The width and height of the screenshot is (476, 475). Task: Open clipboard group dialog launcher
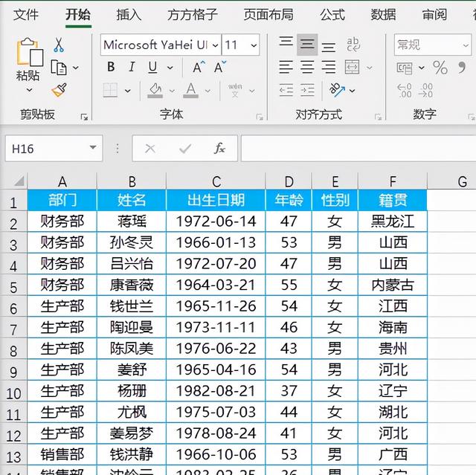coord(84,117)
